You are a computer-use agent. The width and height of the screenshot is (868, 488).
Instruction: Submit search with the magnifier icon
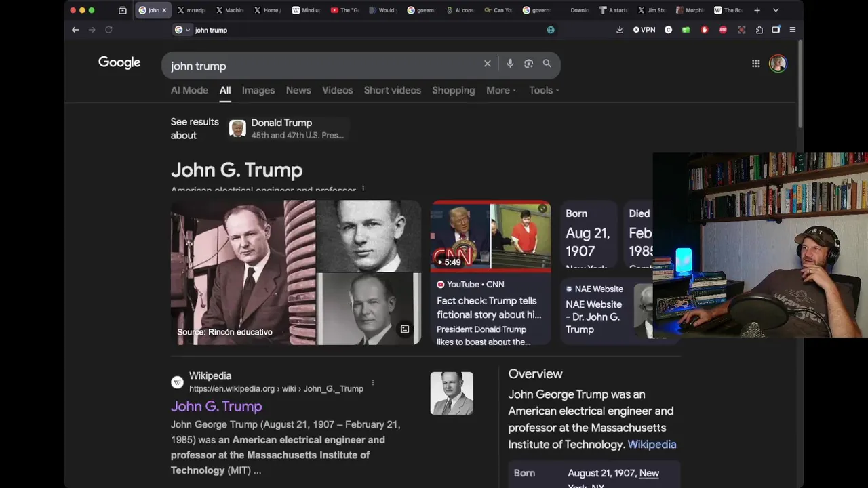coord(547,64)
